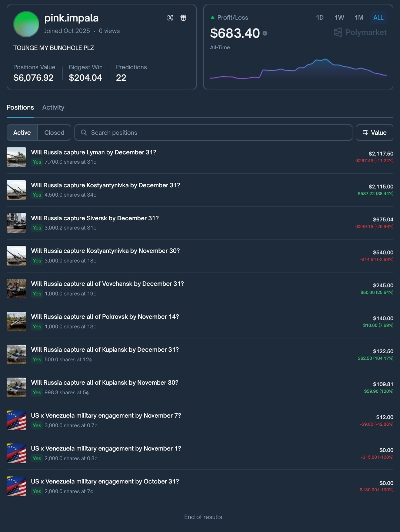Select the ALL time range
400x532 pixels.
coord(379,17)
